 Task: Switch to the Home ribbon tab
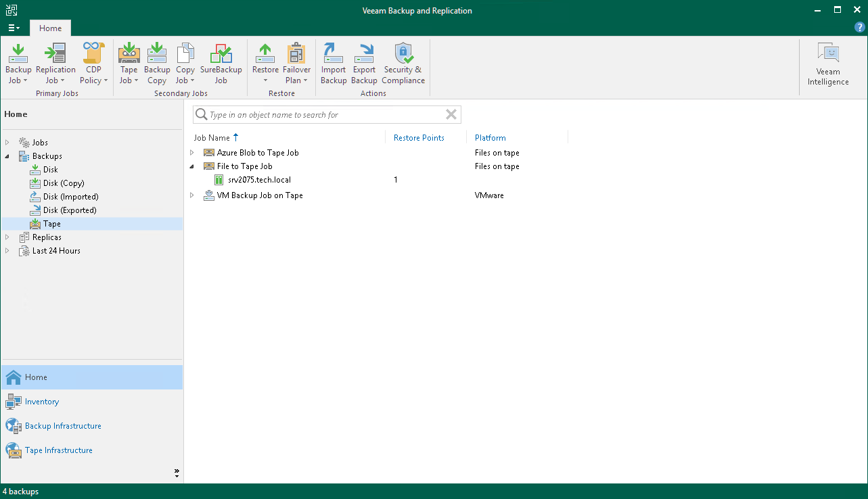(x=50, y=28)
